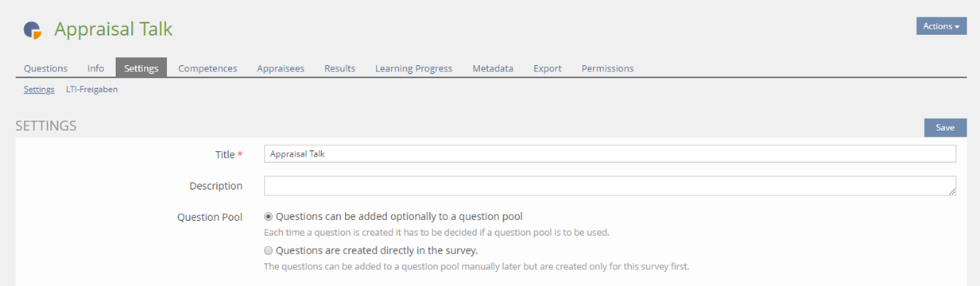The width and height of the screenshot is (980, 286).
Task: Click the Save button
Action: 945,128
